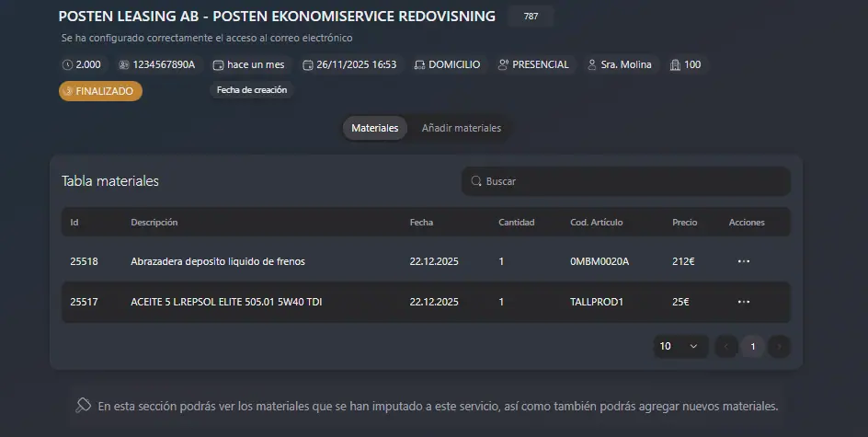Screen dimensions: 868x437
Task: Switch to the Materiales tab
Action: (x=374, y=128)
